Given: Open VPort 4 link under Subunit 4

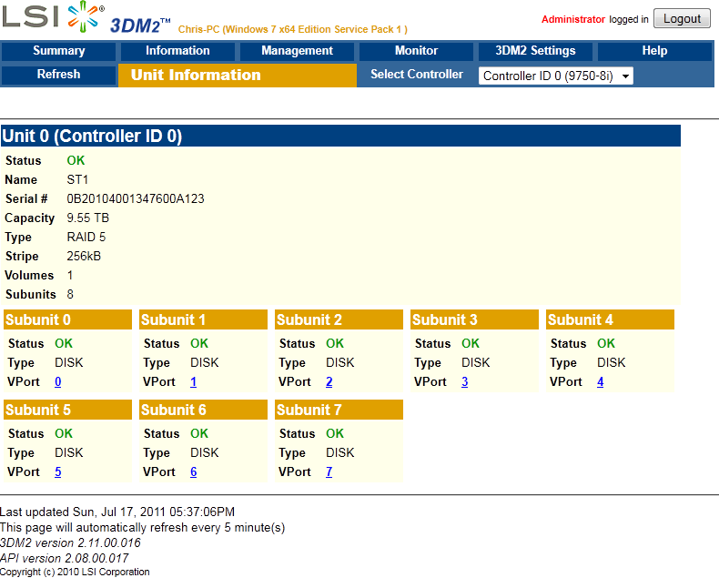Looking at the screenshot, I should (x=601, y=381).
